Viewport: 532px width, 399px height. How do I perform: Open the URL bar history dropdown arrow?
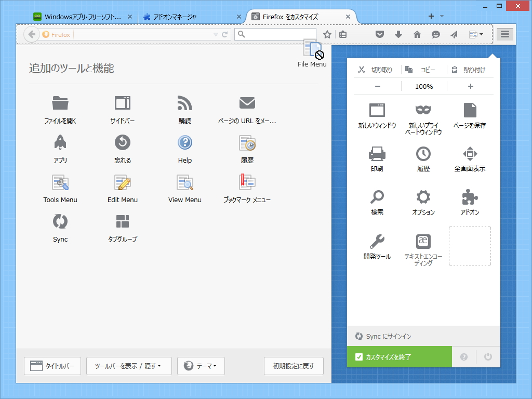pyautogui.click(x=216, y=34)
